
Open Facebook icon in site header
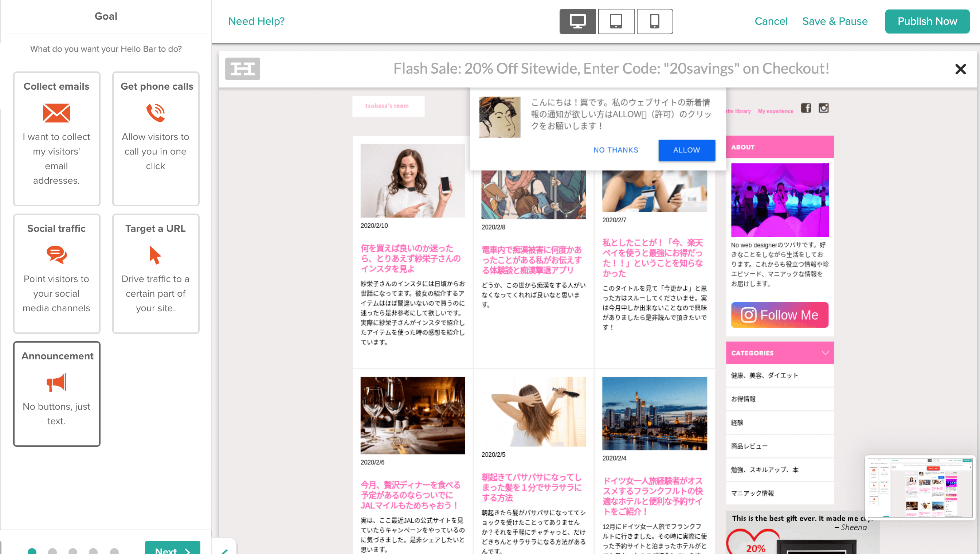(x=806, y=108)
